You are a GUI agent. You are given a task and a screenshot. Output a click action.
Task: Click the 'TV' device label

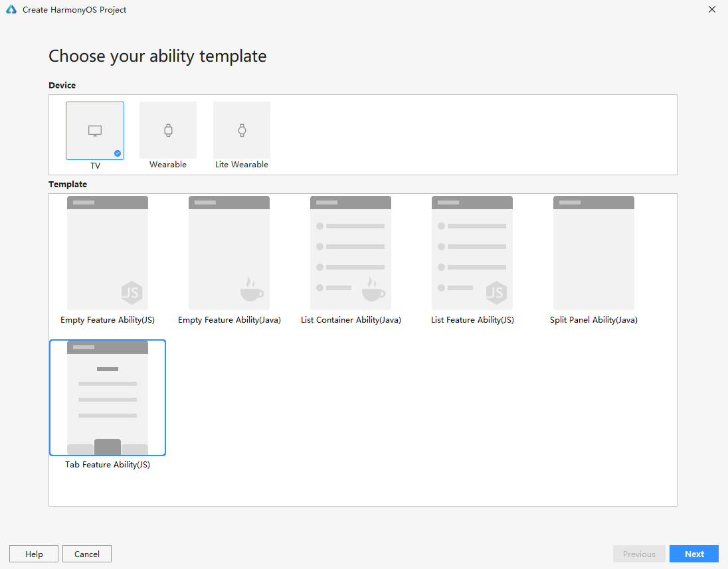[95, 166]
